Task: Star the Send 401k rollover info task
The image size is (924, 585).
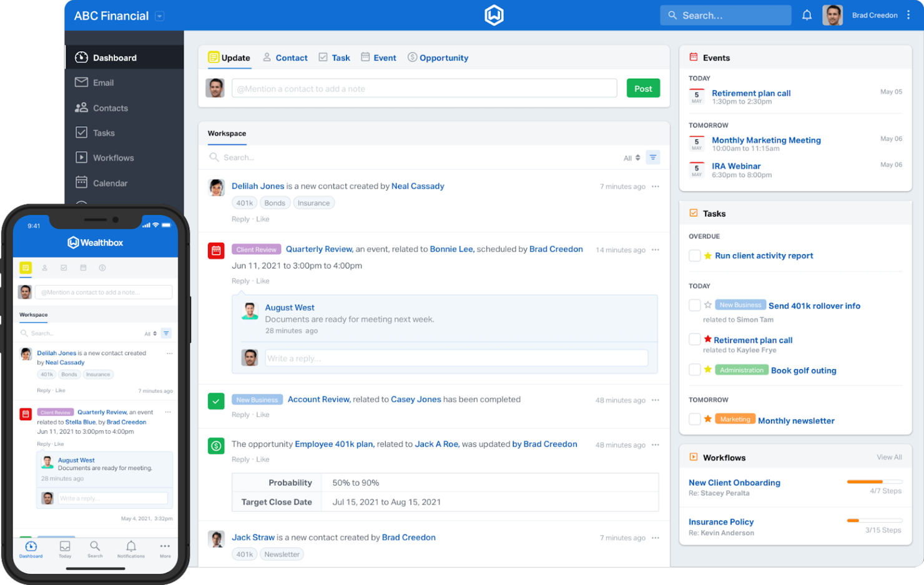Action: [707, 305]
